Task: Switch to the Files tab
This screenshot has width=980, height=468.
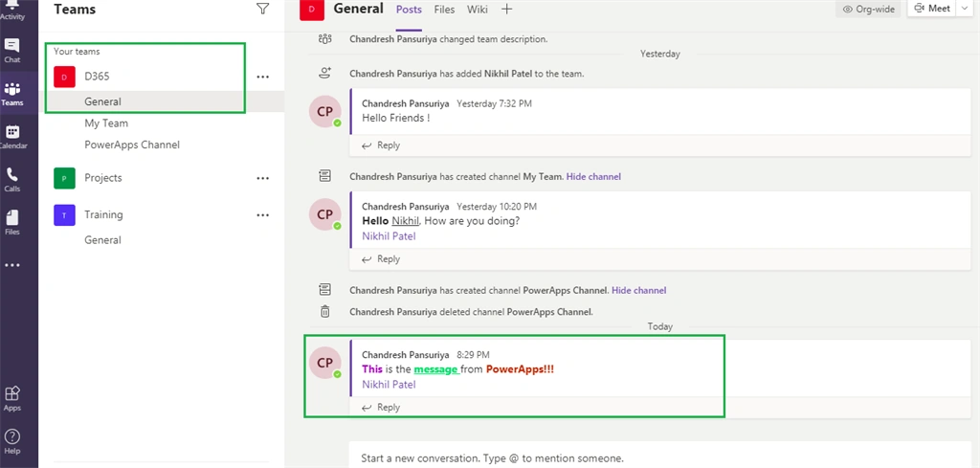Action: pyautogui.click(x=444, y=10)
